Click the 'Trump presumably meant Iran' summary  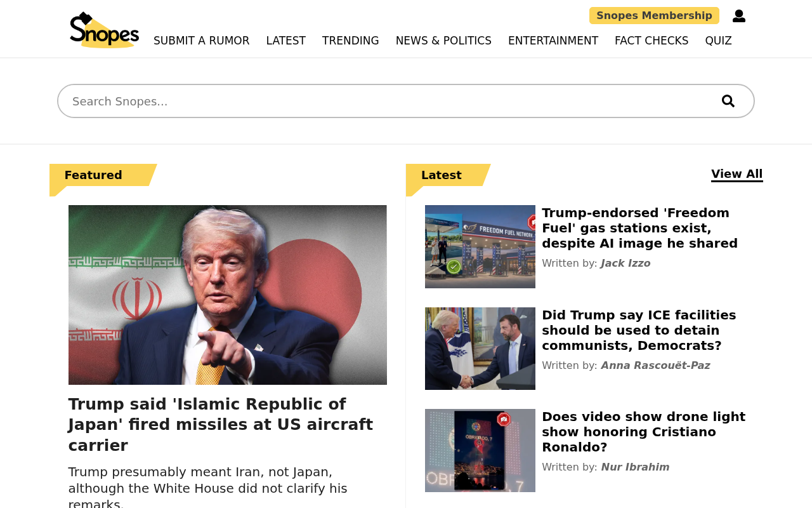point(208,488)
